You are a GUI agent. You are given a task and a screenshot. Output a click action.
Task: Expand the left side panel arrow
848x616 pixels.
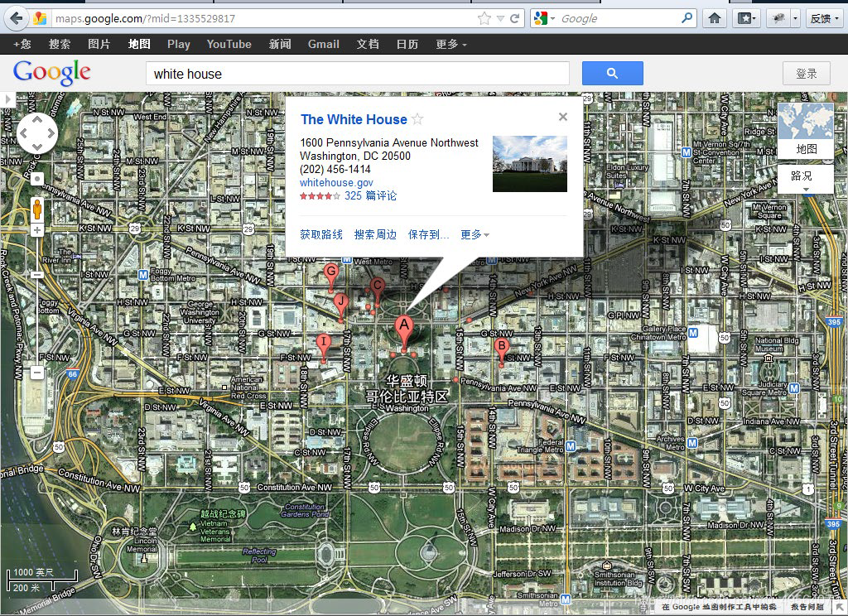pyautogui.click(x=7, y=99)
